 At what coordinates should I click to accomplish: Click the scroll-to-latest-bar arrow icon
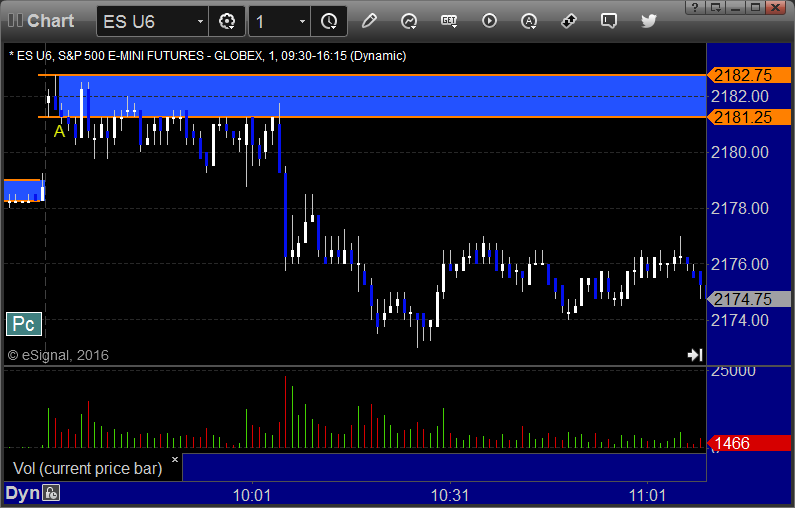tap(695, 355)
